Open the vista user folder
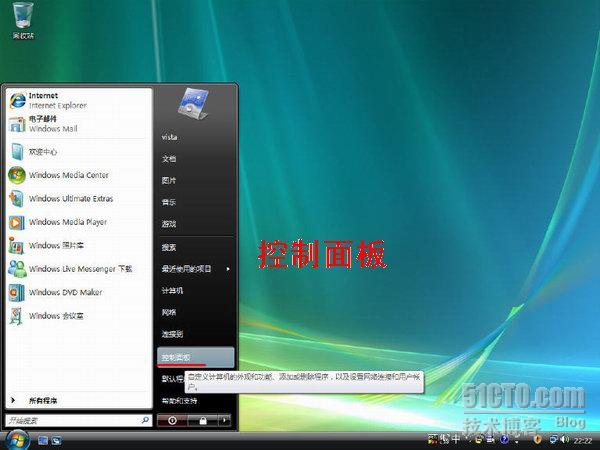 click(195, 137)
